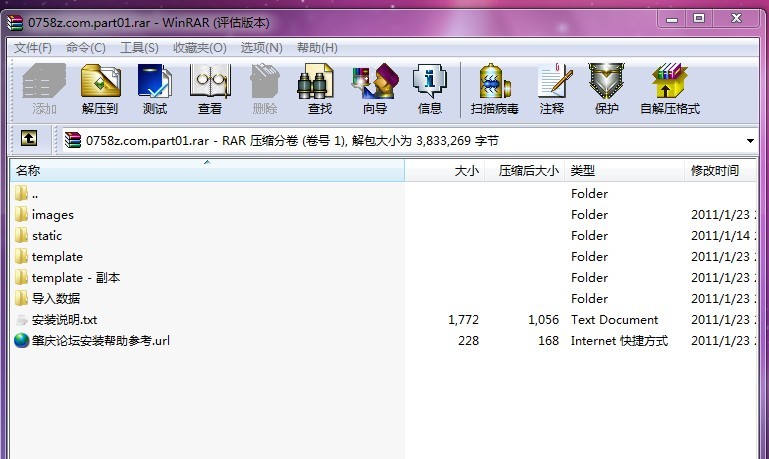The width and height of the screenshot is (769, 459).
Task: Sort by the 大小 column header
Action: click(x=445, y=171)
